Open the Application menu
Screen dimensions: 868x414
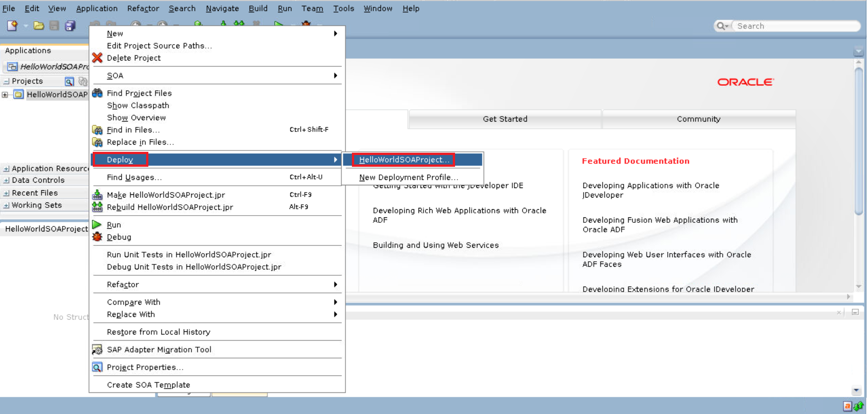pos(97,9)
